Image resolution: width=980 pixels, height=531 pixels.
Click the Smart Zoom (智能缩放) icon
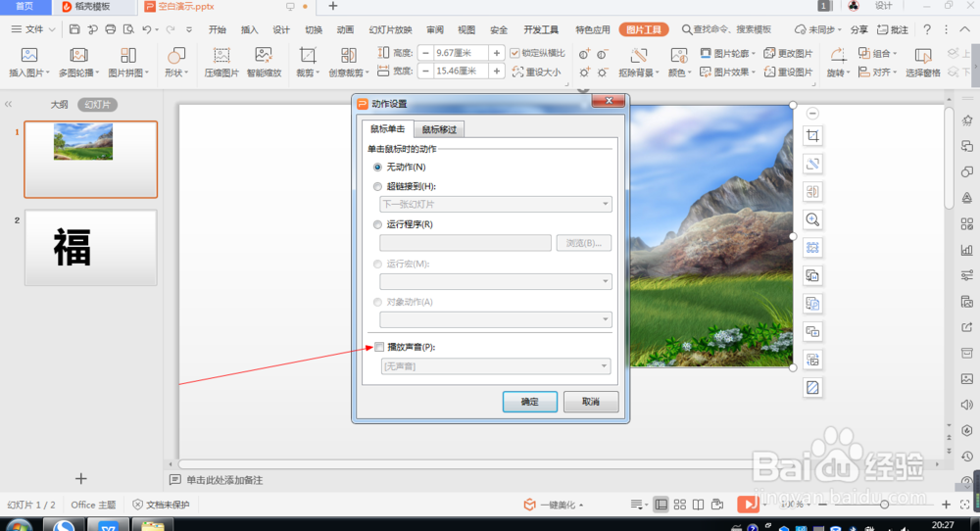264,56
